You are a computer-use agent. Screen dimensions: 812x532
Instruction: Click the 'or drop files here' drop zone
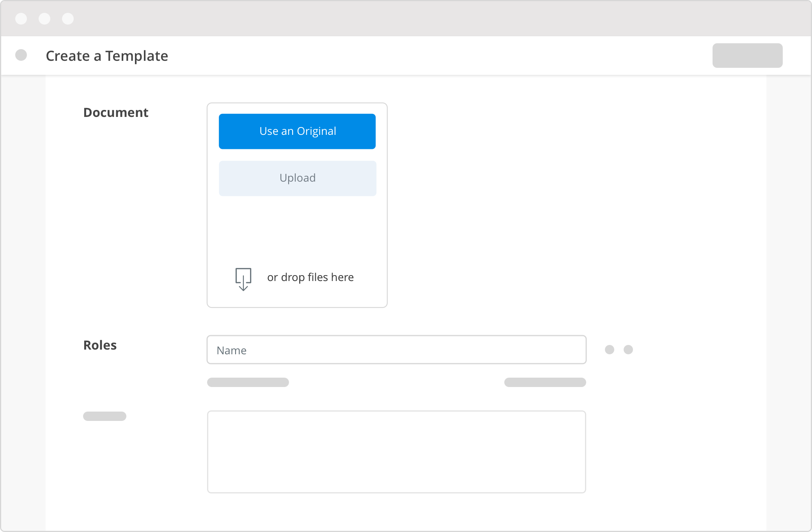click(297, 277)
